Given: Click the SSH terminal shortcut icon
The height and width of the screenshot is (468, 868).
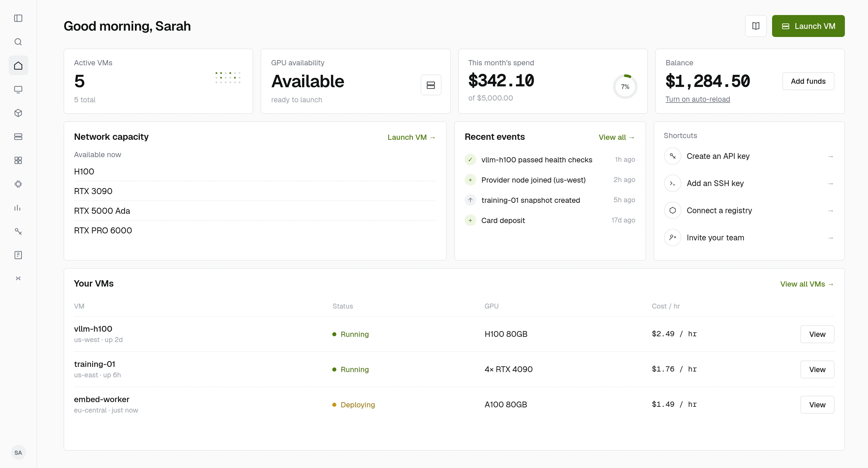Looking at the screenshot, I should 673,183.
